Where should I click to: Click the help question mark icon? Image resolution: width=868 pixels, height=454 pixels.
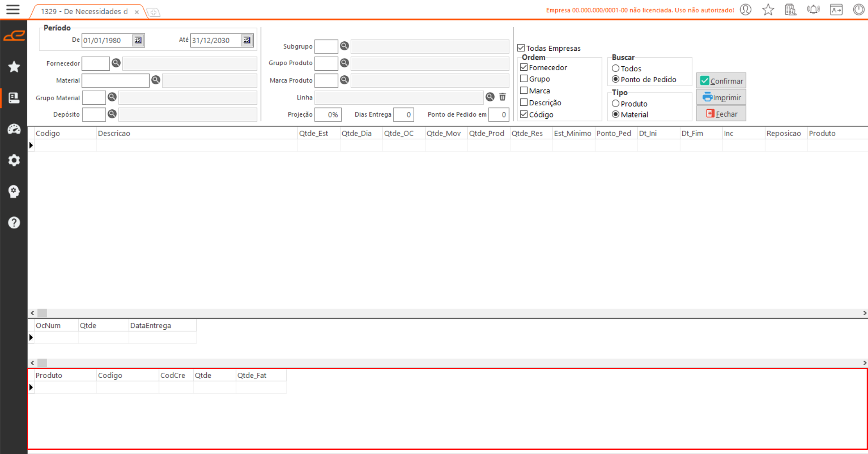click(14, 223)
